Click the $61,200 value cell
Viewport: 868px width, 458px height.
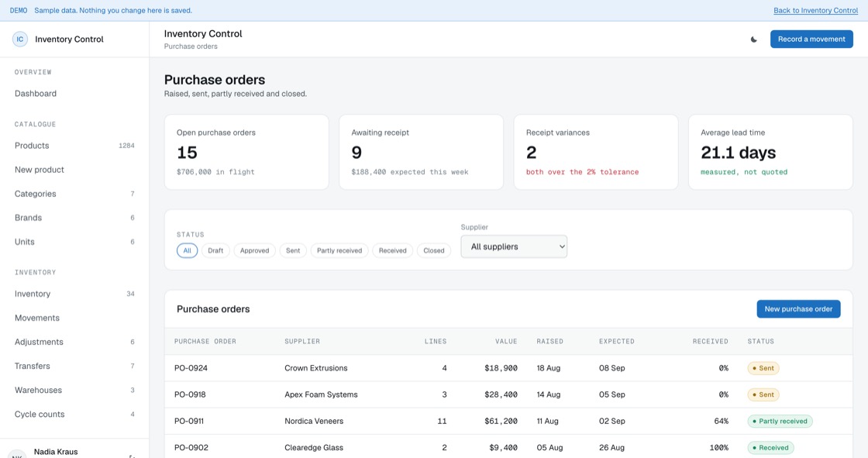tap(501, 421)
